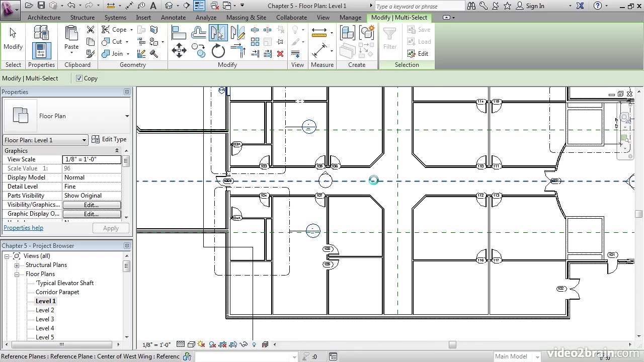Image resolution: width=644 pixels, height=362 pixels.
Task: Select Level 2 in Project Browser
Action: [x=45, y=310]
